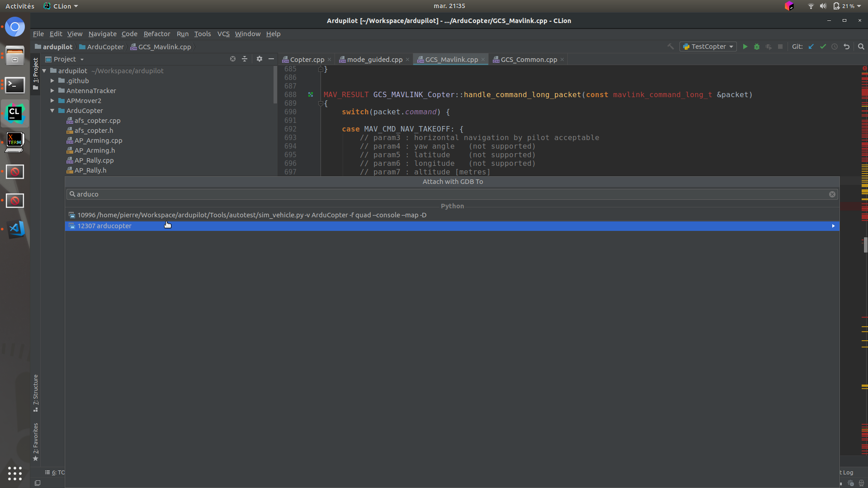Select the sim_vehicle.py process 10996

point(251,215)
